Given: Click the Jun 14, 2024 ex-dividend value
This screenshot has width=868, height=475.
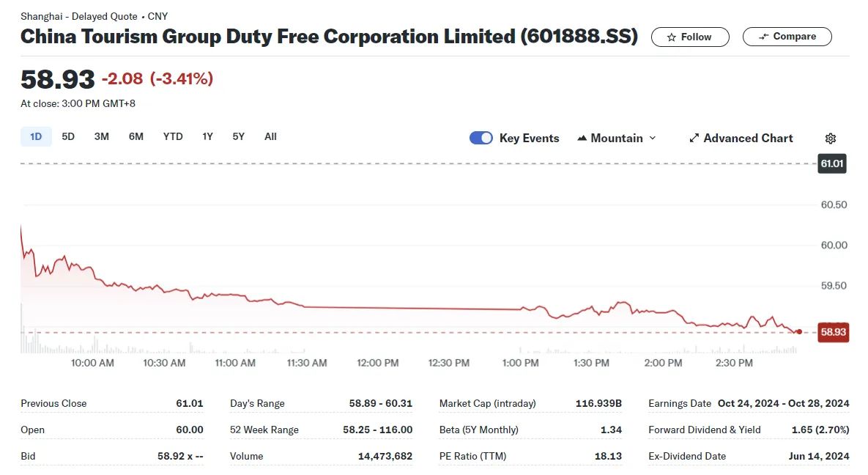Looking at the screenshot, I should (x=819, y=456).
